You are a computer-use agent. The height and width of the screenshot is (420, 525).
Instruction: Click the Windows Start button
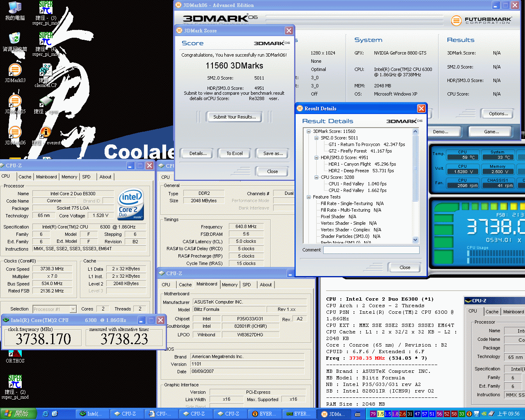tap(18, 414)
